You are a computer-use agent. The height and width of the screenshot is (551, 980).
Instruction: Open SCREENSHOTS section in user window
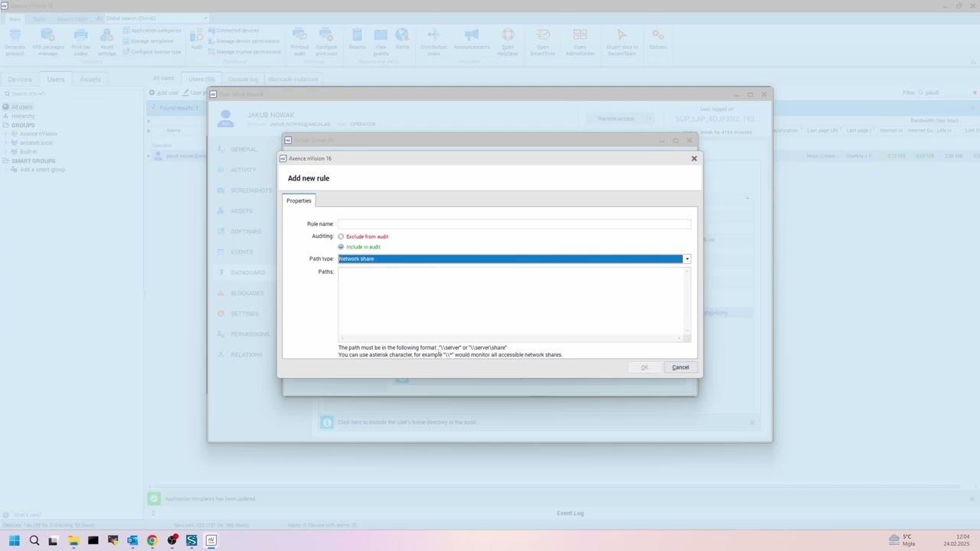point(251,191)
